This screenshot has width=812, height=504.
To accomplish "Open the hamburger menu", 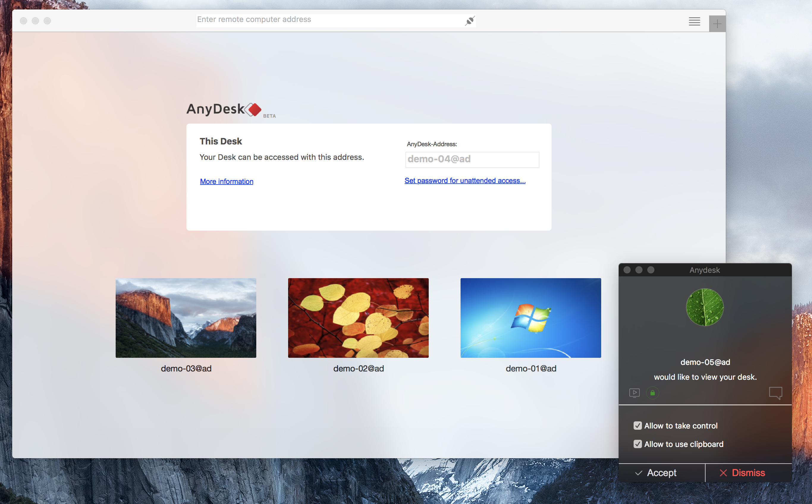I will 694,22.
